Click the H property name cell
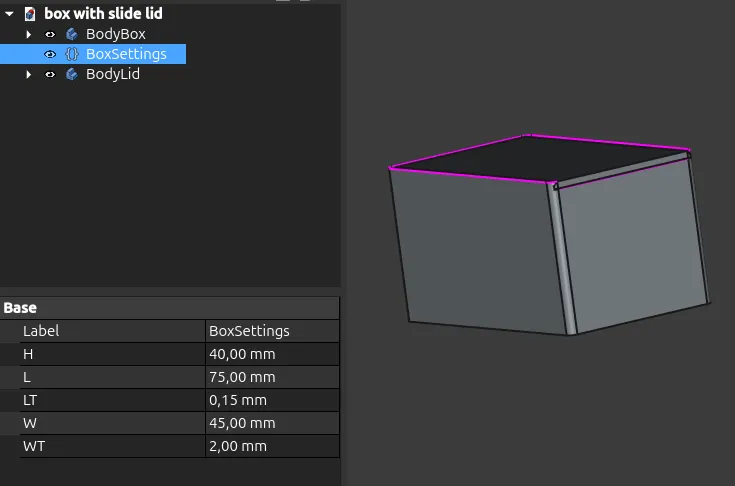 pyautogui.click(x=112, y=354)
